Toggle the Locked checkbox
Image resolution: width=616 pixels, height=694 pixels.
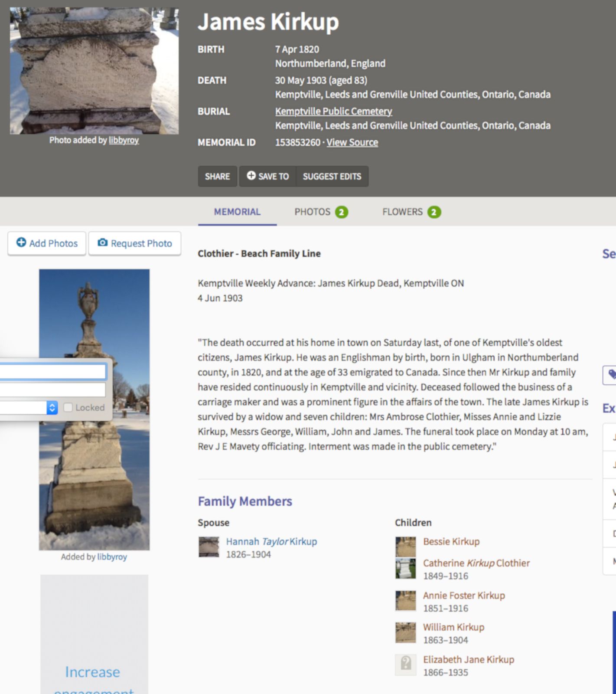pyautogui.click(x=68, y=407)
